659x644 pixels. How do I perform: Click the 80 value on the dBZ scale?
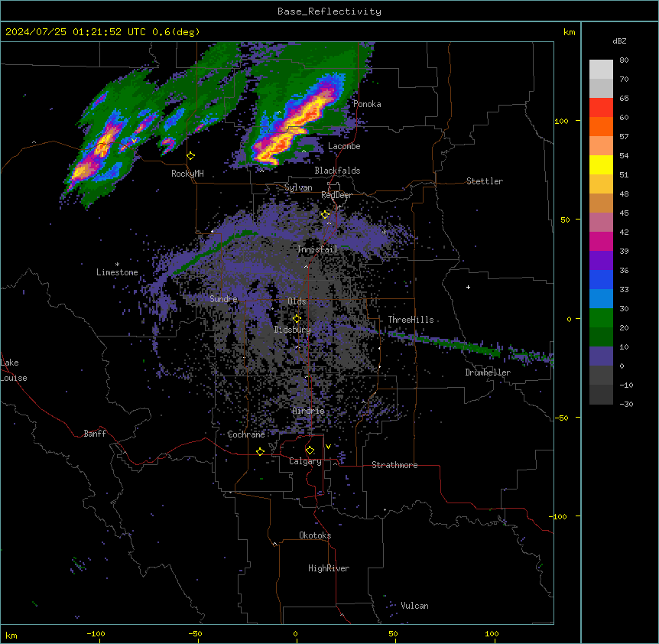[624, 60]
